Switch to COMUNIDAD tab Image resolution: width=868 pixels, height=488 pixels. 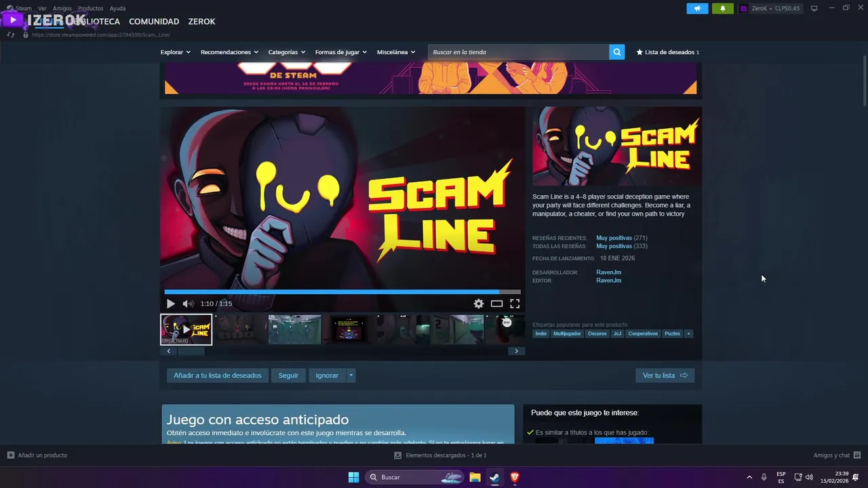(x=154, y=22)
